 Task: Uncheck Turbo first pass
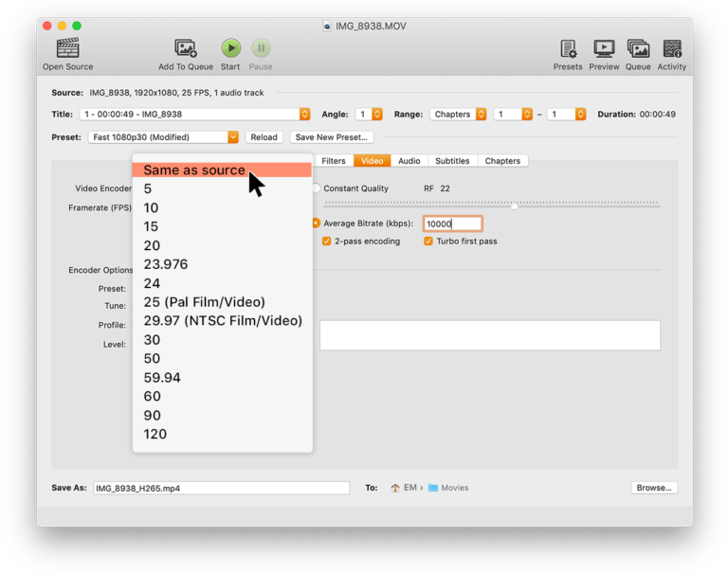pyautogui.click(x=428, y=242)
